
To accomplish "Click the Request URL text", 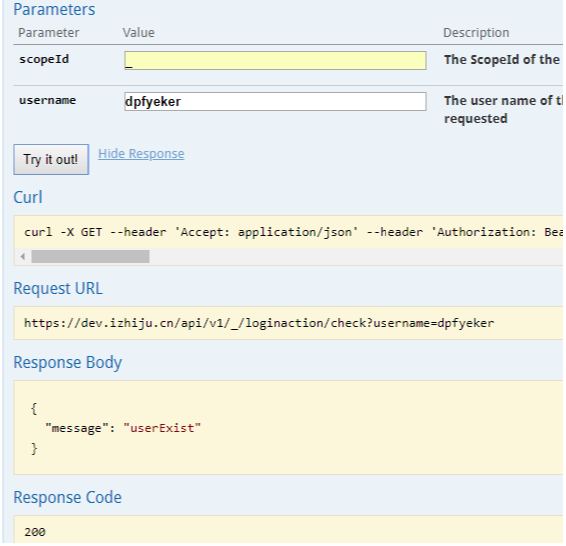I will (x=259, y=323).
